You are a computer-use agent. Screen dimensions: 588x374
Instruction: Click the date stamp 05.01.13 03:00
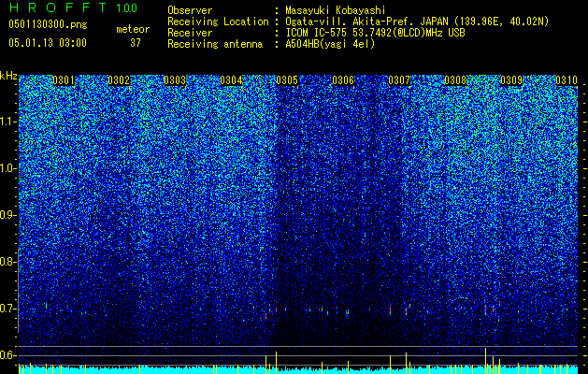coord(48,42)
